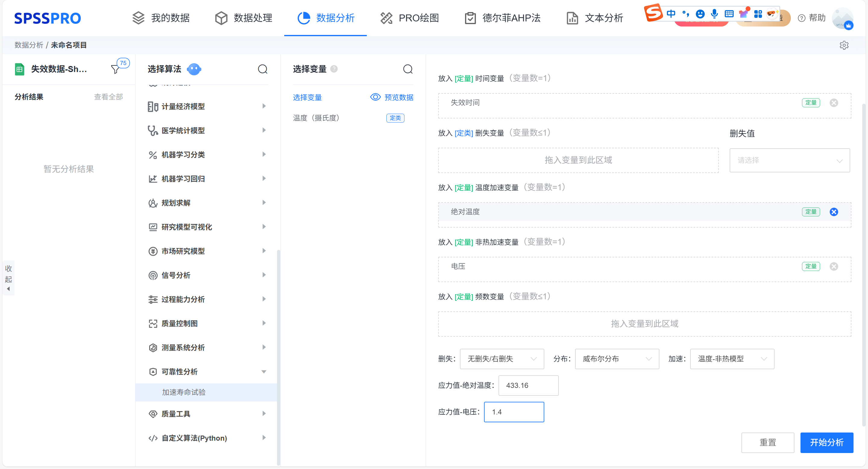Search variables with magnifier icon
The width and height of the screenshot is (868, 469).
pyautogui.click(x=408, y=69)
